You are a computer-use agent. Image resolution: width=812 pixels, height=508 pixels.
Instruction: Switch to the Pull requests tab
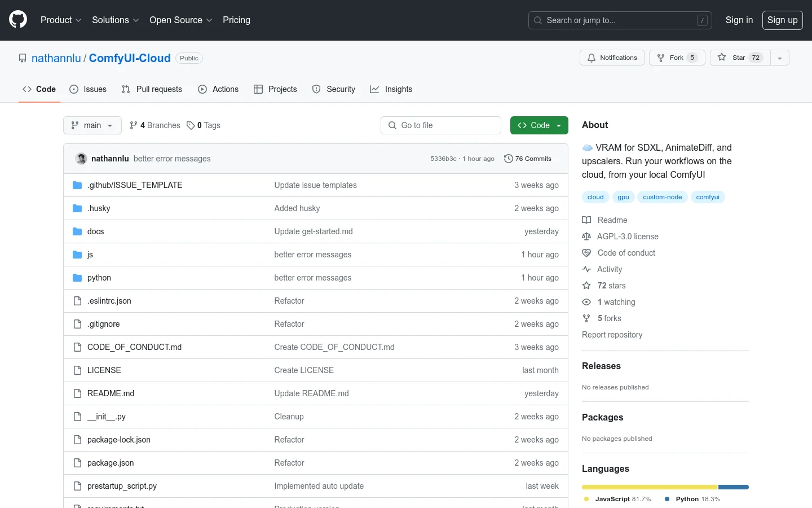pos(152,89)
